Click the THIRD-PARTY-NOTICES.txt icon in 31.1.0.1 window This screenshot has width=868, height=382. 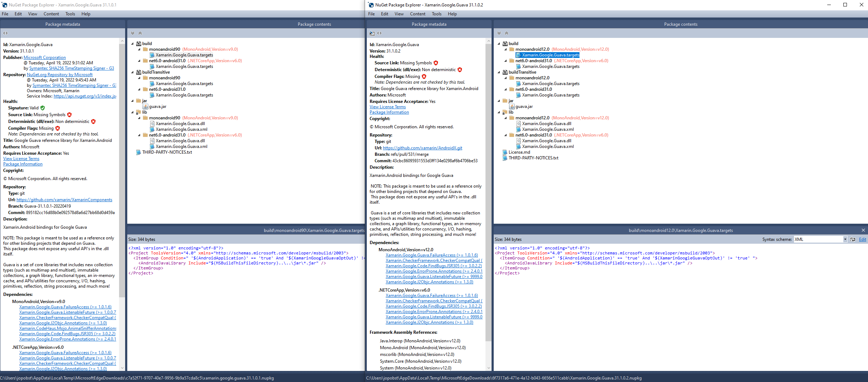(139, 152)
